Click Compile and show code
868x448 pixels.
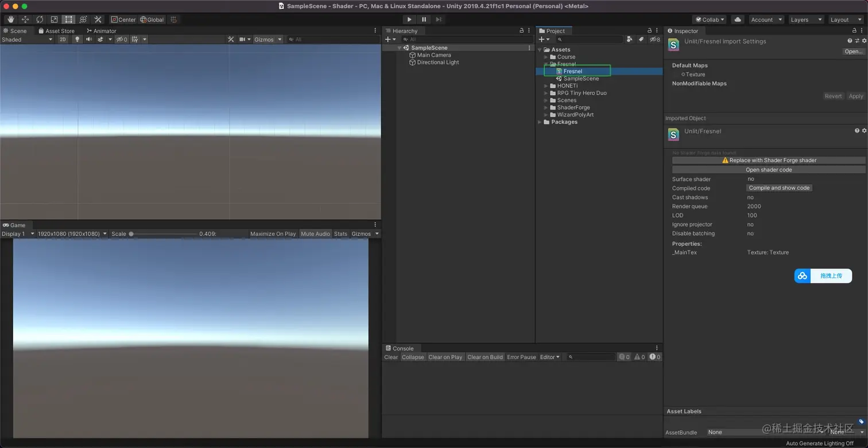(779, 188)
